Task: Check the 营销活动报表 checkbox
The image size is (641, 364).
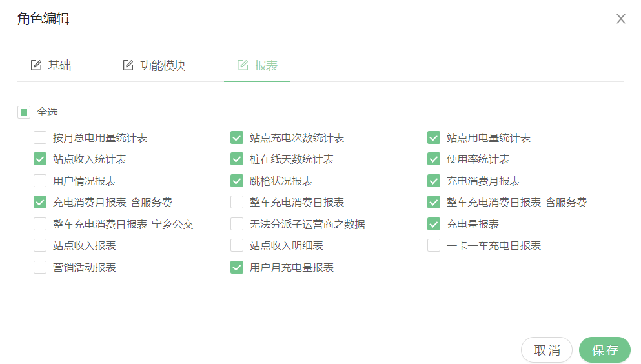Action: (x=40, y=267)
